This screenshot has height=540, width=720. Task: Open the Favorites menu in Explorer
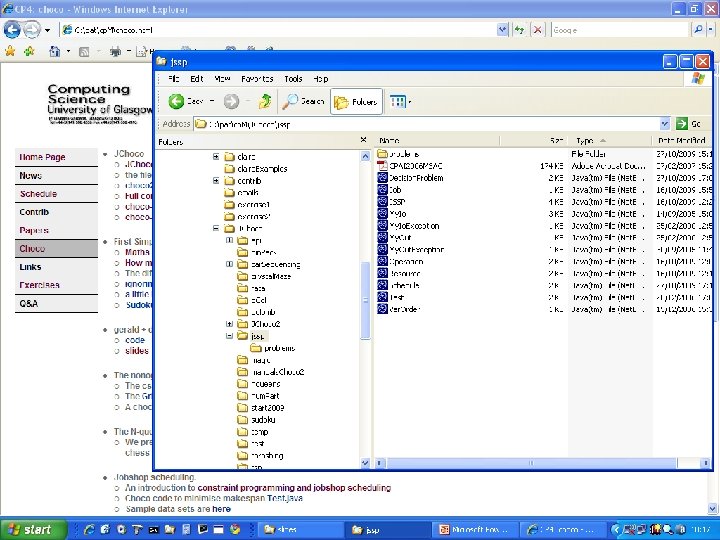click(257, 79)
